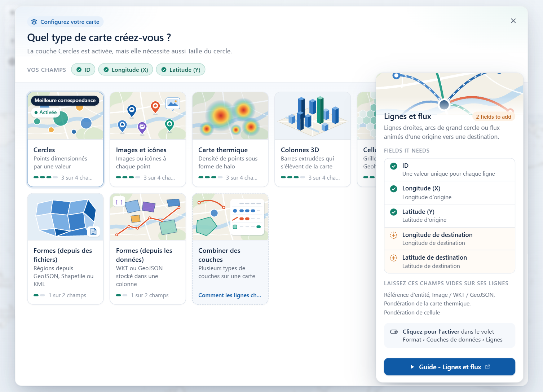Close the map configuration dialog
This screenshot has width=543, height=392.
(x=513, y=21)
